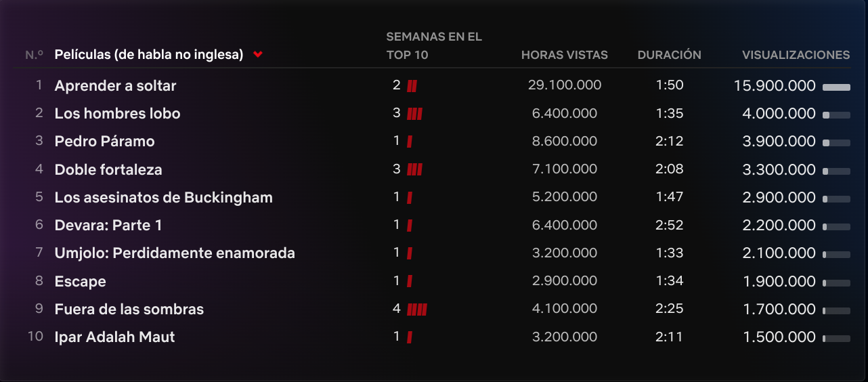Viewport: 868px width, 382px height.
Task: Click the 15.900.000 views figure
Action: pyautogui.click(x=775, y=86)
